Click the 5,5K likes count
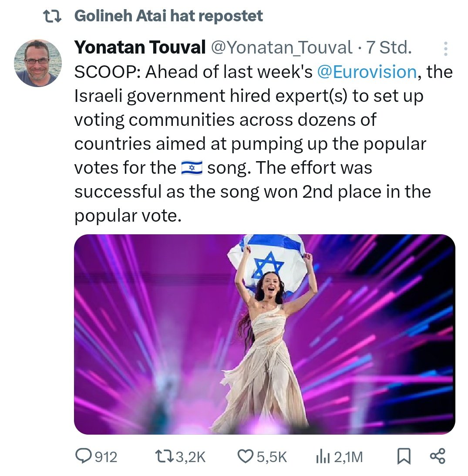The width and height of the screenshot is (468, 476). pos(271,457)
